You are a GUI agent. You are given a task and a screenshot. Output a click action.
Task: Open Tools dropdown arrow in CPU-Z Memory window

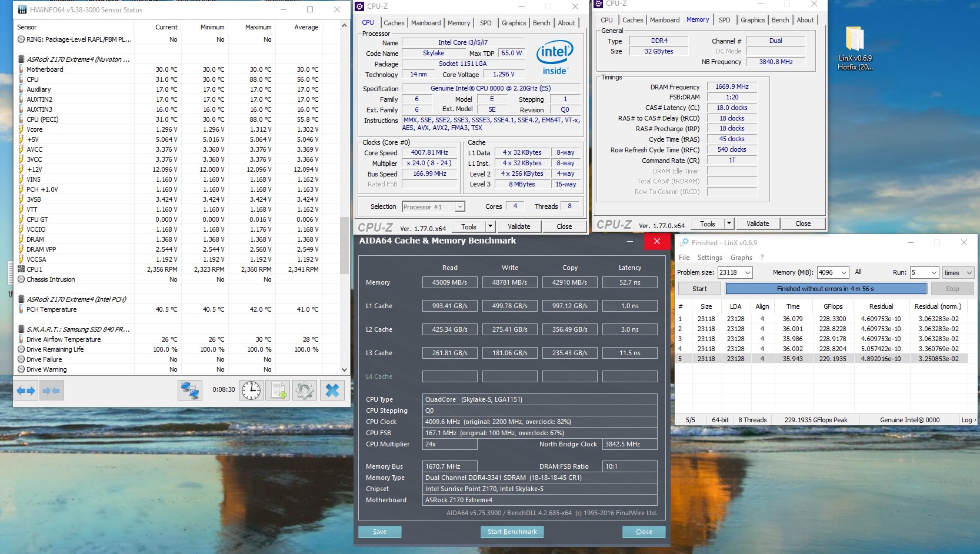(729, 223)
